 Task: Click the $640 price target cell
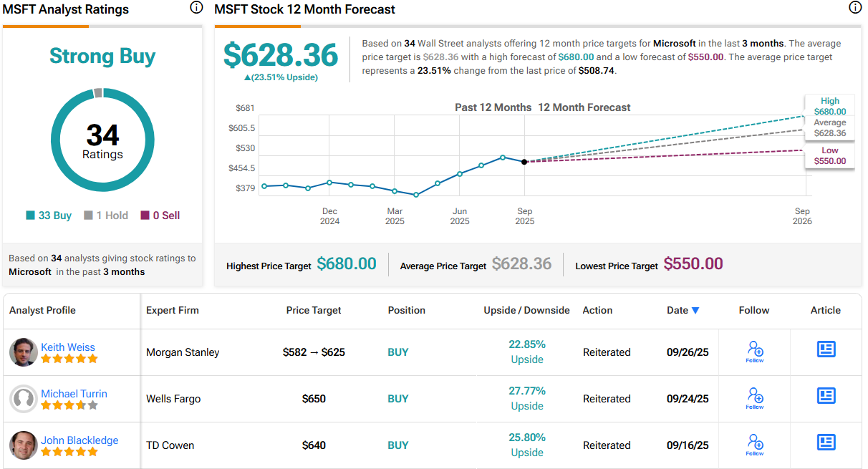coord(314,445)
